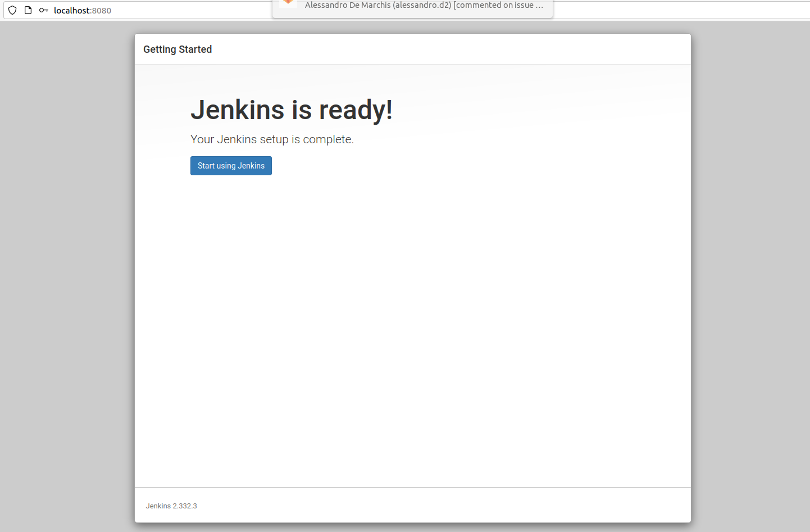Select 'Your Jenkins setup is complete.' text
This screenshot has height=532, width=810.
[272, 139]
